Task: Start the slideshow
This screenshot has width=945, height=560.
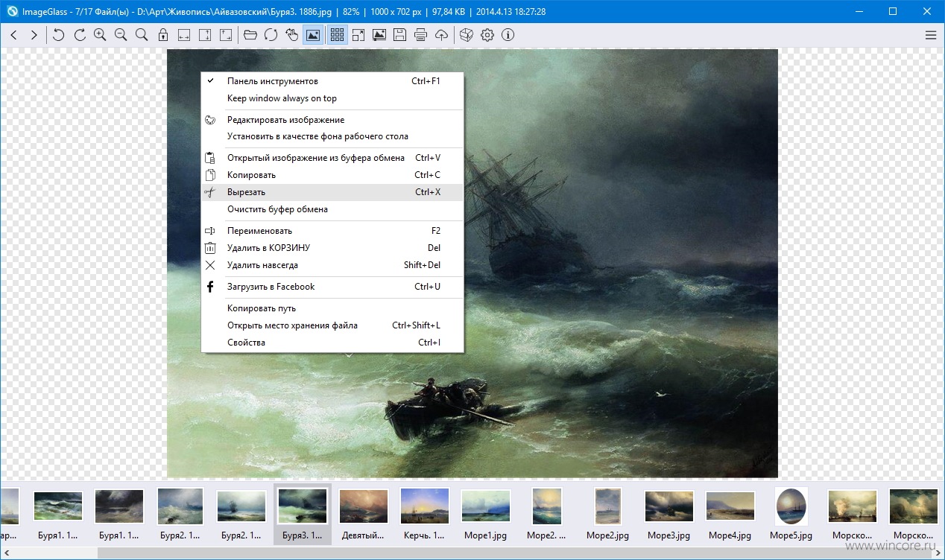Action: tap(379, 35)
